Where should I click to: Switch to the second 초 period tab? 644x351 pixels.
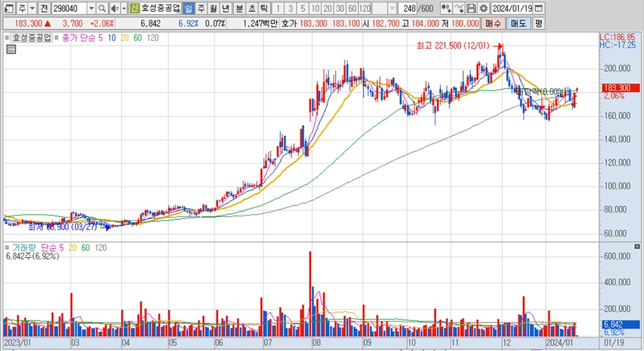(252, 8)
